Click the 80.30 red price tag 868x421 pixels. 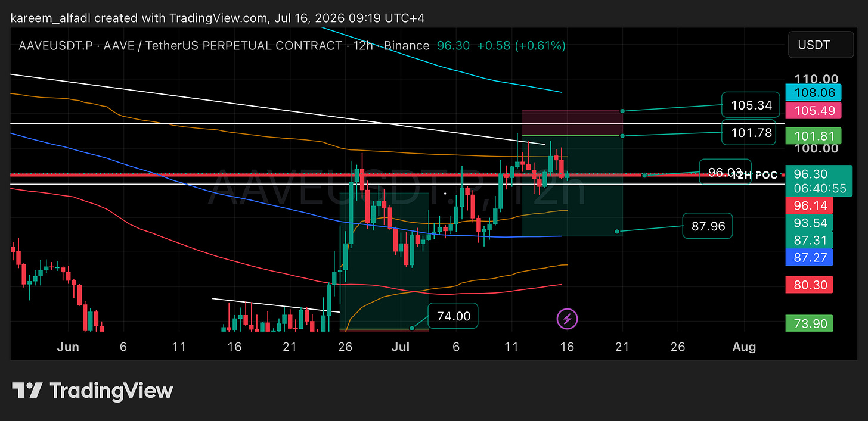(810, 285)
